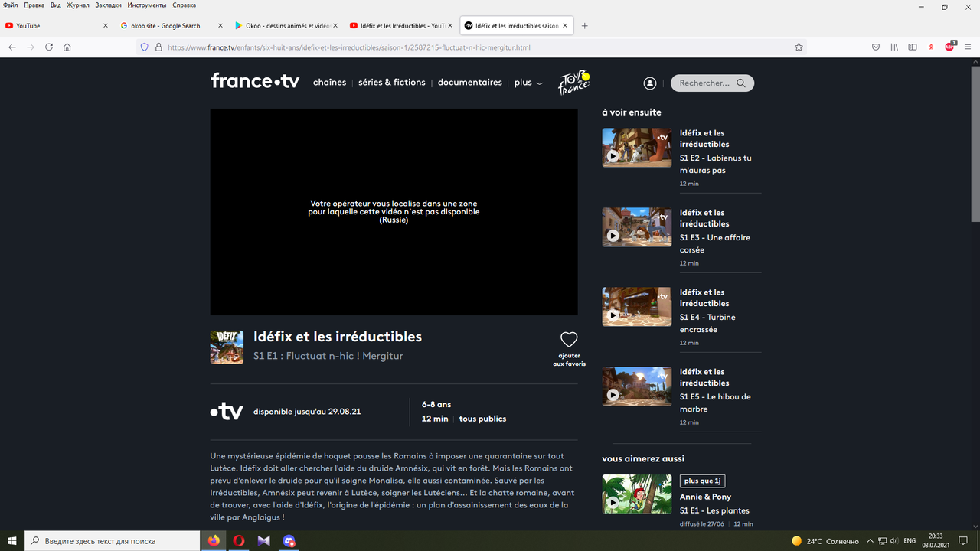Open 'documentaires' navigation link
This screenshot has height=551, width=980.
point(470,82)
